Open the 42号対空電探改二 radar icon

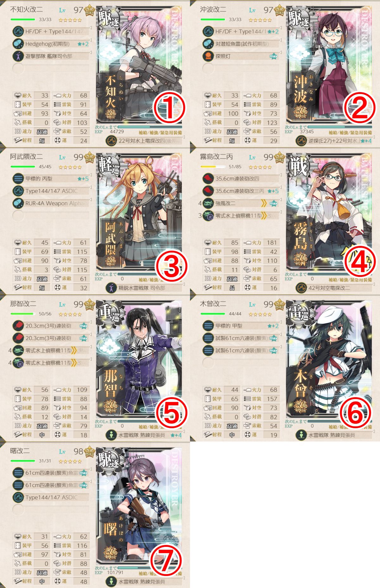(x=301, y=288)
